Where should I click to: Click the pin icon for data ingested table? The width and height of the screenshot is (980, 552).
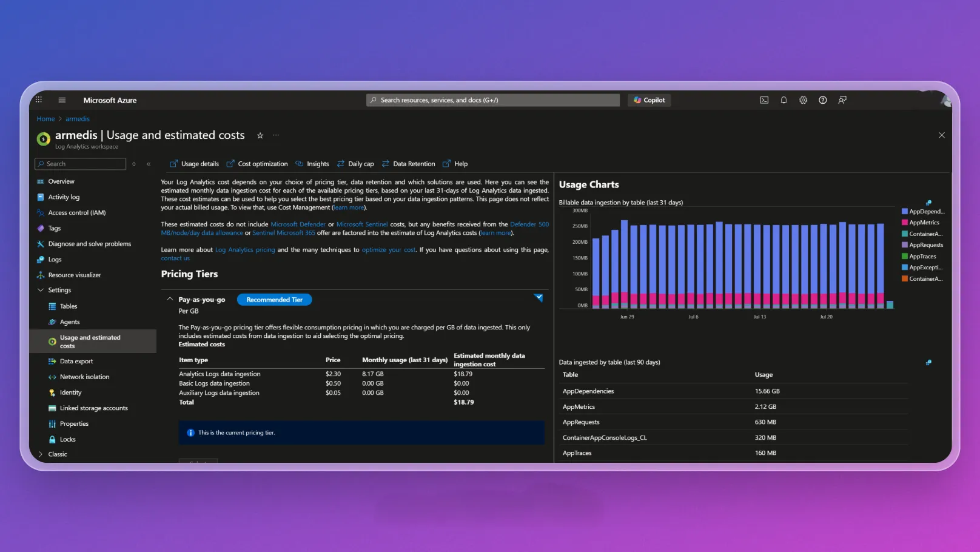click(928, 363)
